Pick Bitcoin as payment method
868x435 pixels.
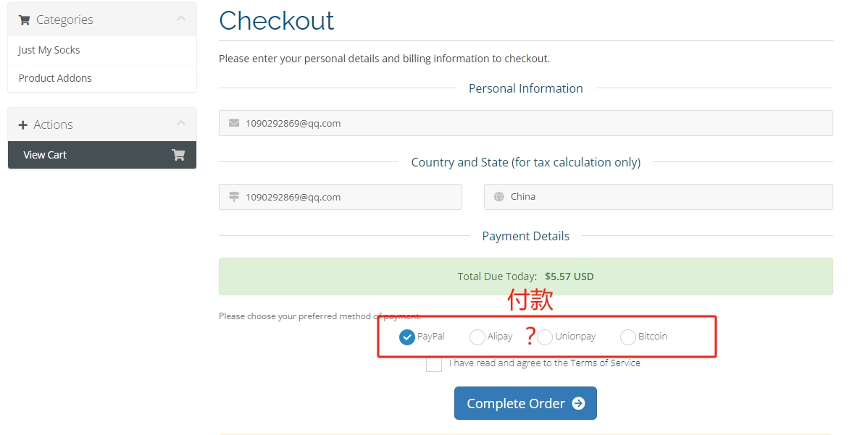pos(628,337)
